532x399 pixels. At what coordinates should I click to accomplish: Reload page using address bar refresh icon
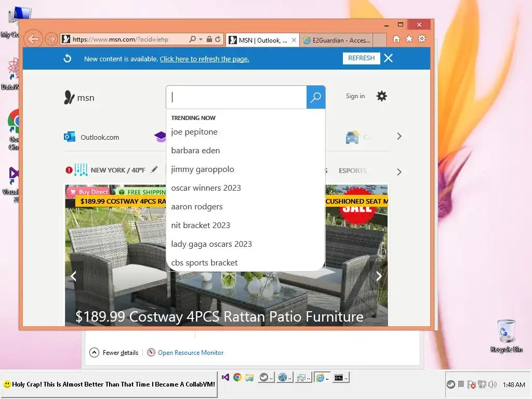tap(218, 39)
